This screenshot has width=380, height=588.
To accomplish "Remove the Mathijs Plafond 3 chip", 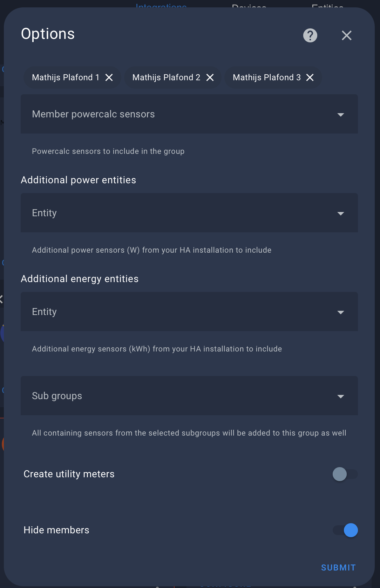I will (310, 77).
